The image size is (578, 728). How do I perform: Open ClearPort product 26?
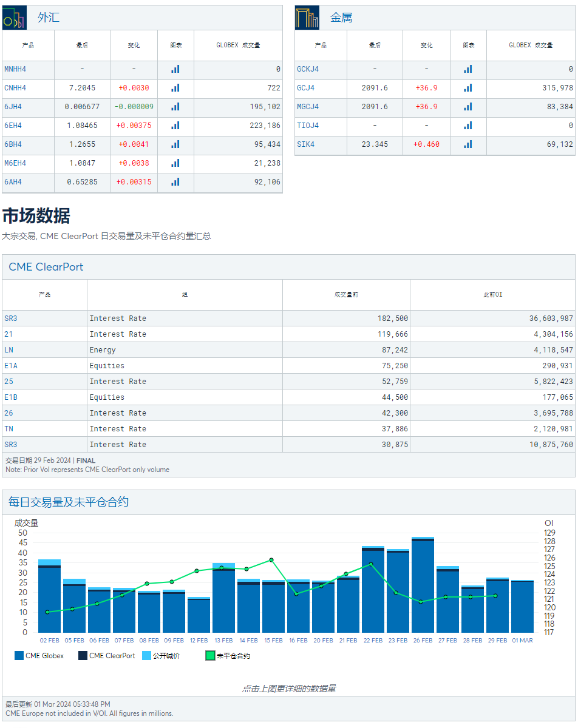click(x=8, y=413)
